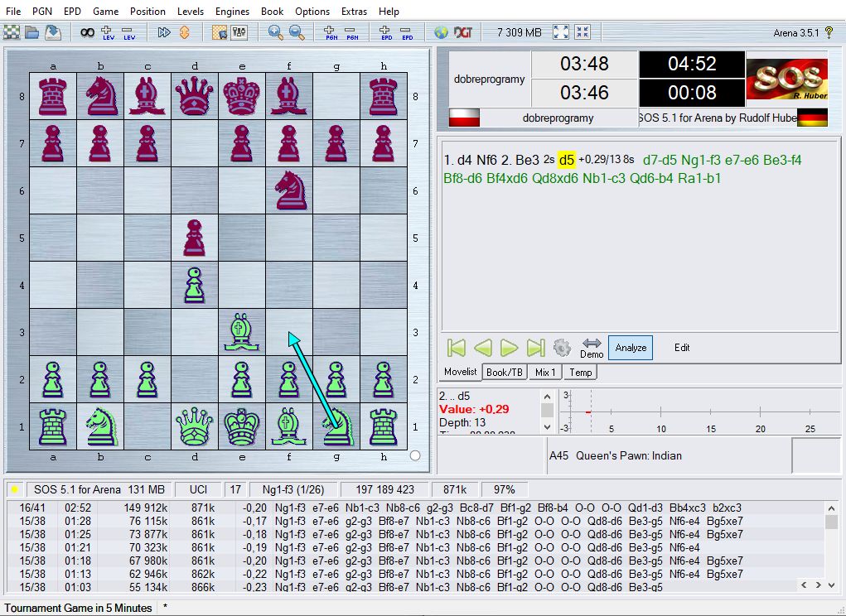Click the plus PGN icon
Viewport: 846px width, 616px height.
click(331, 33)
